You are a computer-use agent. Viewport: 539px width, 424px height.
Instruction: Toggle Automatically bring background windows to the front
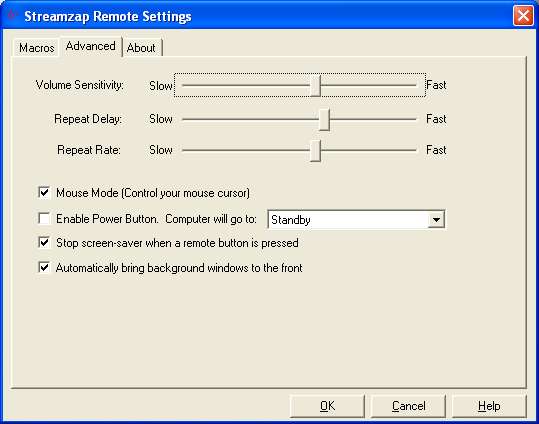(44, 268)
